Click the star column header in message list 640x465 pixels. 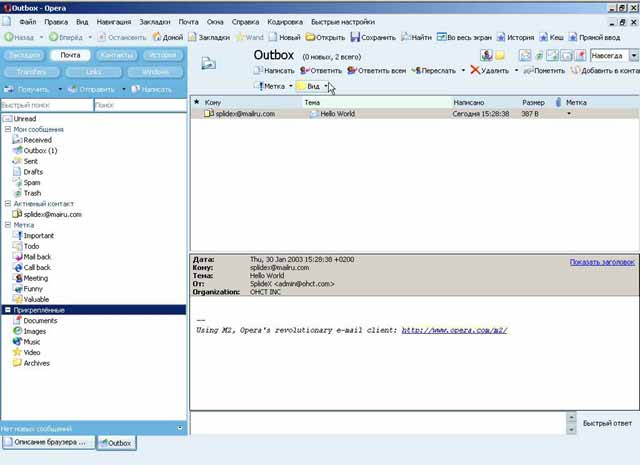pyautogui.click(x=196, y=102)
